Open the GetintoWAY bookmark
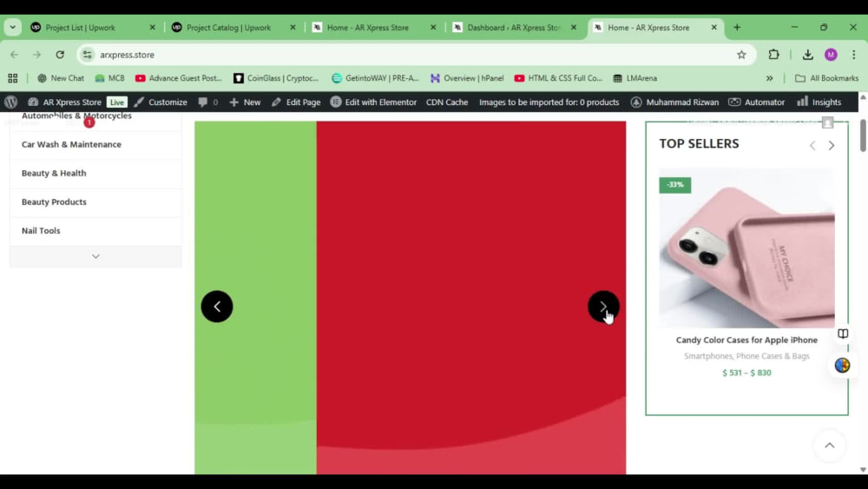Viewport: 868px width, 489px height. tap(375, 78)
